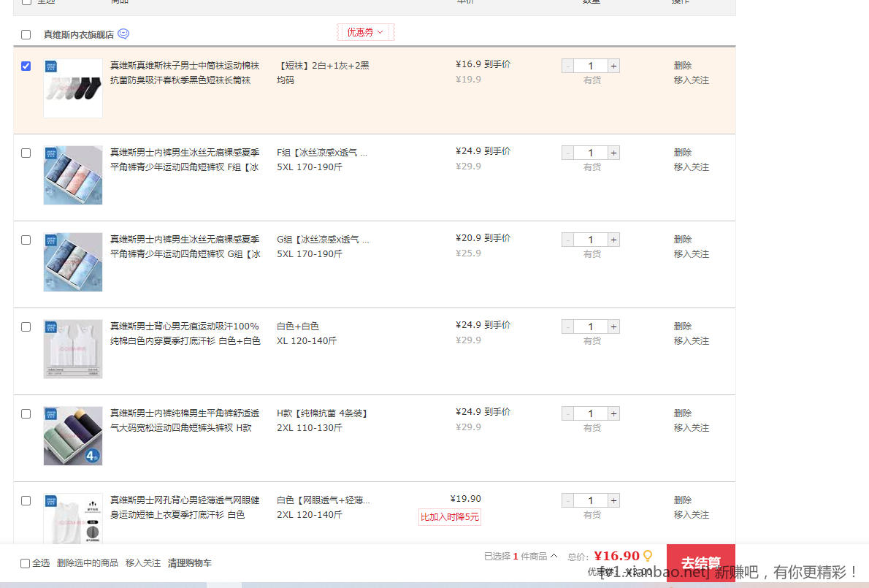Check the mesh vest 白色 item checkbox
The image size is (869, 588).
pos(26,501)
